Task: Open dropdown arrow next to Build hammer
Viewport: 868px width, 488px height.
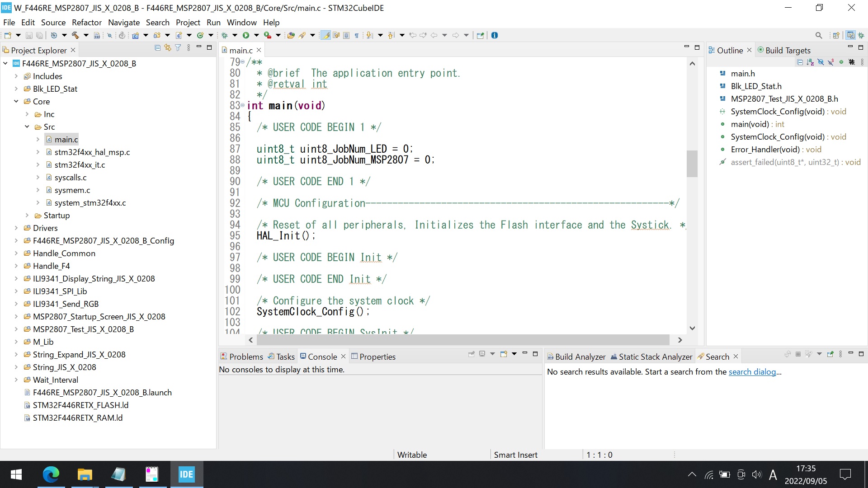Action: (x=86, y=35)
